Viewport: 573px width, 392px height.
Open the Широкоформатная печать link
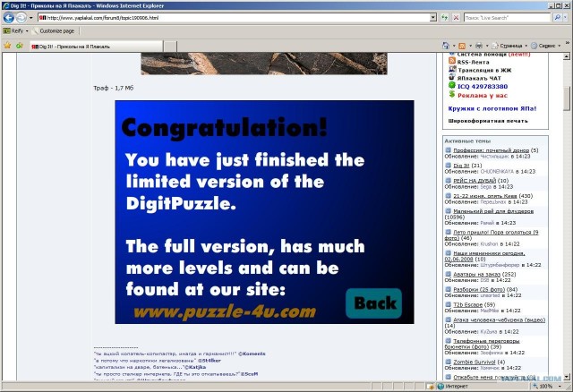pyautogui.click(x=488, y=121)
